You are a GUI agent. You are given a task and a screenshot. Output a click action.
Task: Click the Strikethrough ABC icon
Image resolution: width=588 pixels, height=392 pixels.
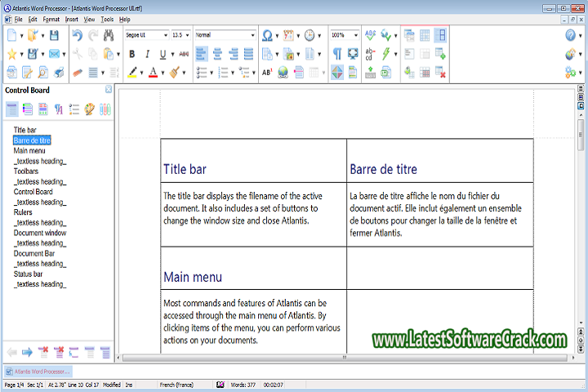[184, 54]
